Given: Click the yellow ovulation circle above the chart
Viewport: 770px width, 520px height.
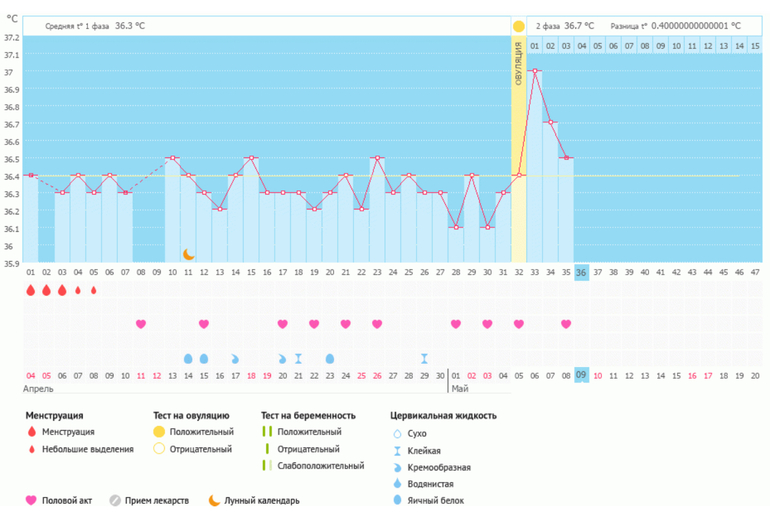Looking at the screenshot, I should click(x=518, y=25).
